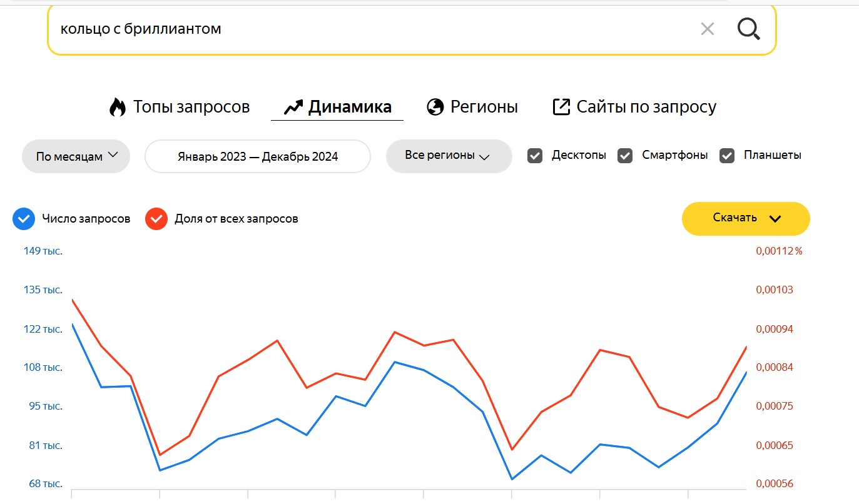Screen dimensions: 859x504
Task: Click the flame icon beside Топы запросов
Action: tap(117, 107)
